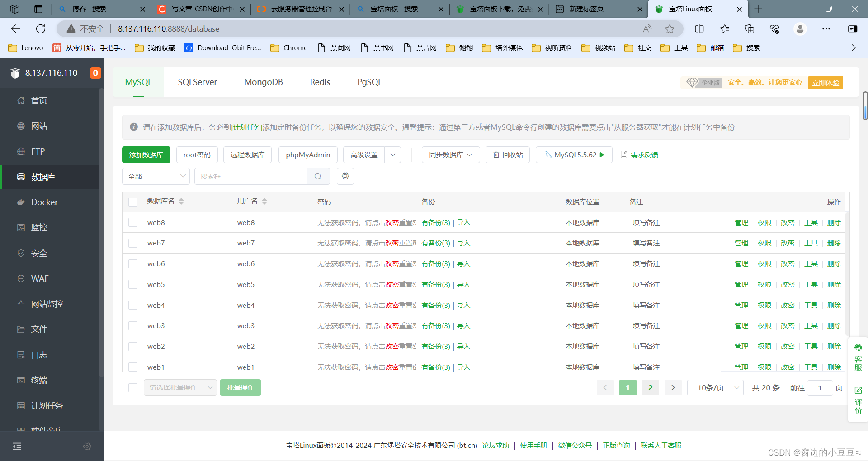868x461 pixels.
Task: Open the 客服 customer service widget
Action: 858,357
